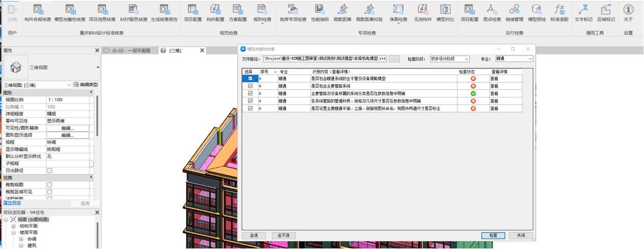Open the 三维视图: {三维} instance dropdown
Viewport: 644px width, 250px height.
[37, 85]
